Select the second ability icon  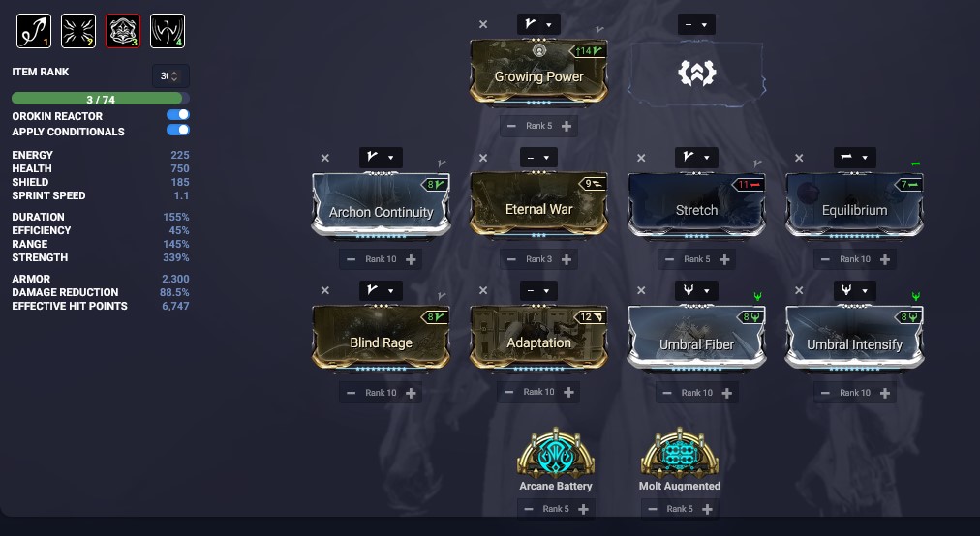tap(78, 31)
